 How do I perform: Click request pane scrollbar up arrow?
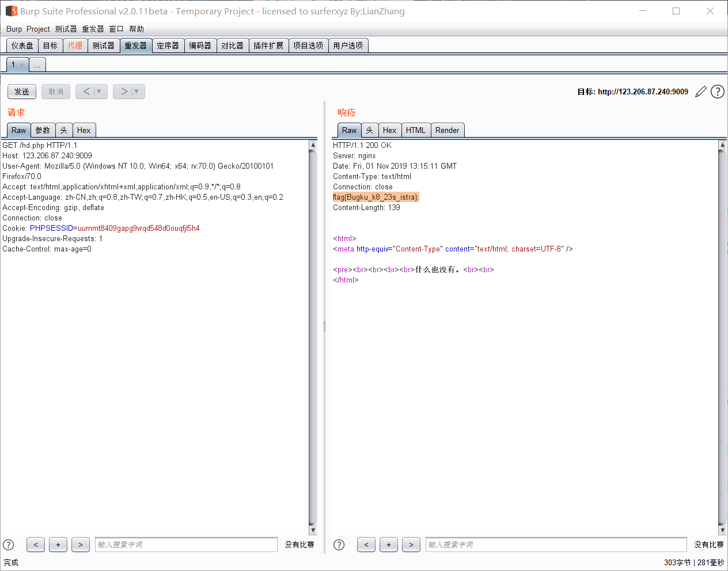click(x=313, y=145)
